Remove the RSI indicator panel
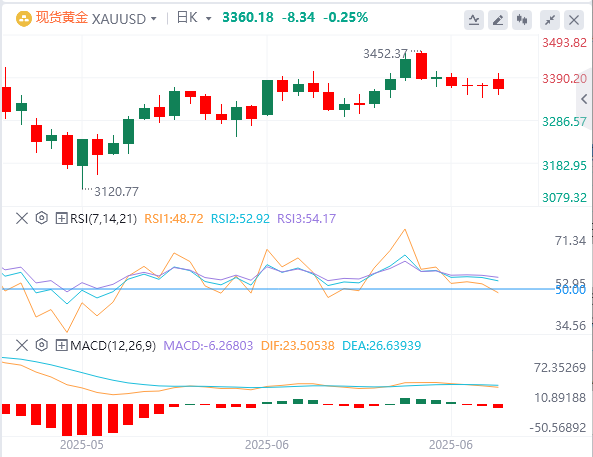Viewport: 593px width, 457px height. coord(22,218)
